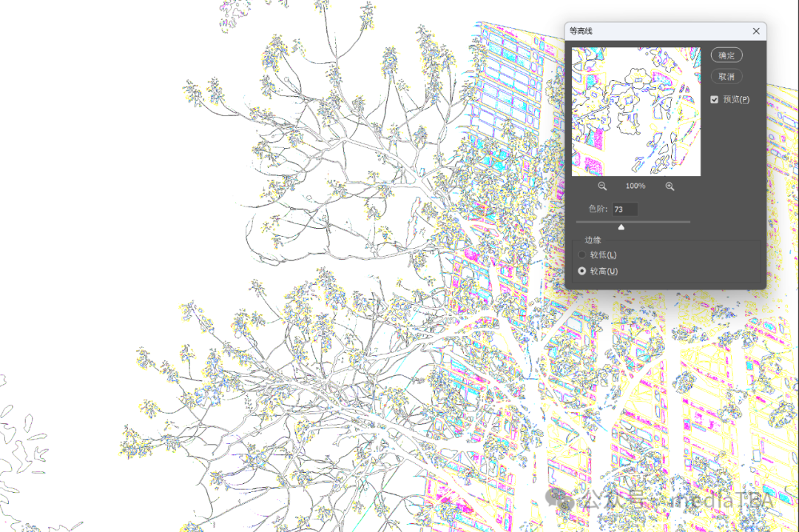Toggle the 预览(P) checkbox
The width and height of the screenshot is (799, 532).
coord(715,99)
